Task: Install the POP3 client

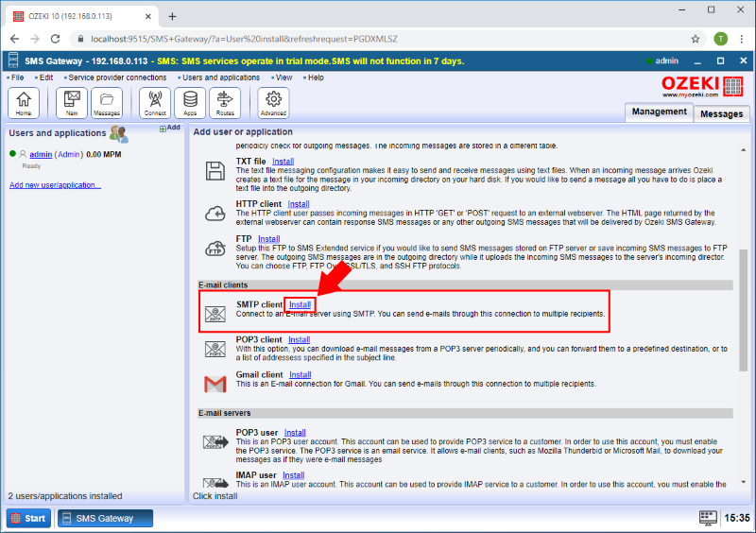Action: 299,339
